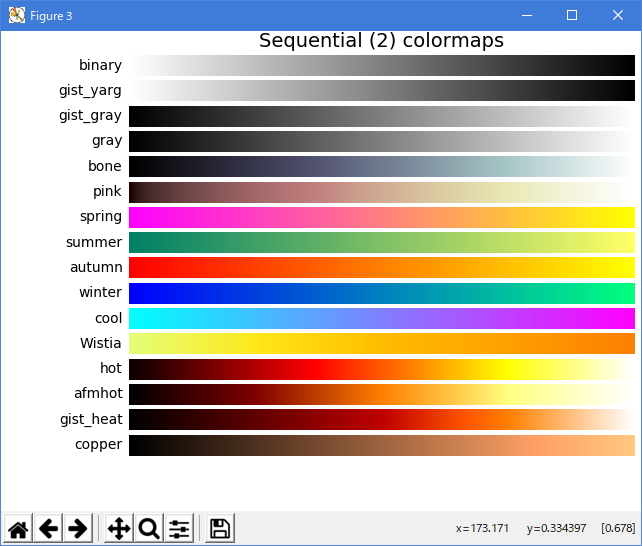Click the 'Wistia' label text

point(101,343)
